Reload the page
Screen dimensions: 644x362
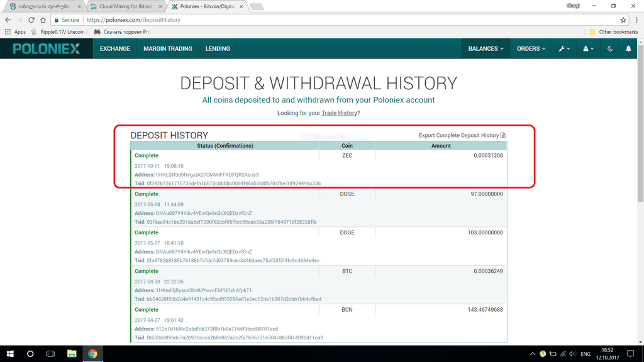coord(31,19)
